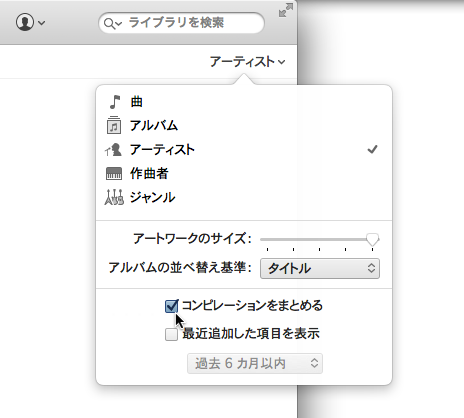
Task: Click the guitars icon for ジャンル
Action: [114, 197]
